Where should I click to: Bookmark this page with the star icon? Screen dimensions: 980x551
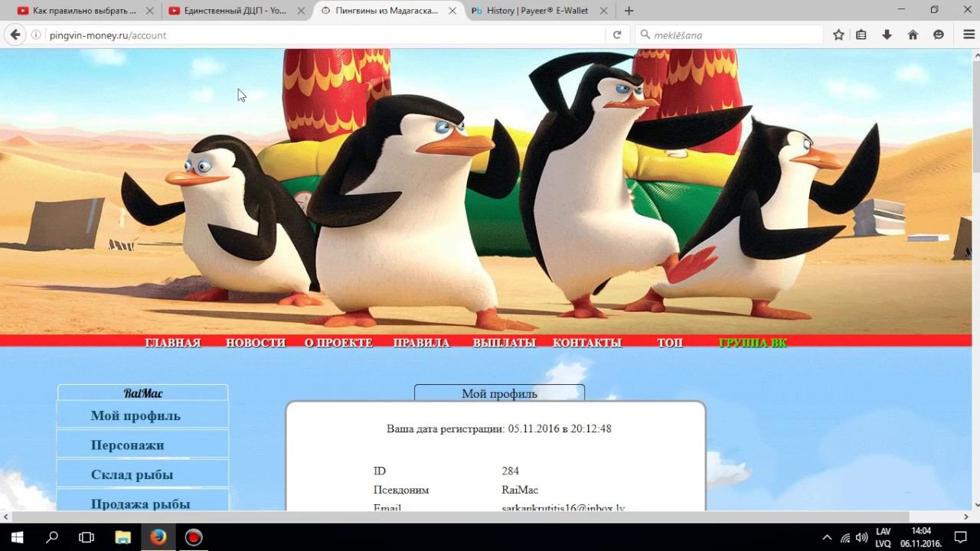click(x=838, y=34)
